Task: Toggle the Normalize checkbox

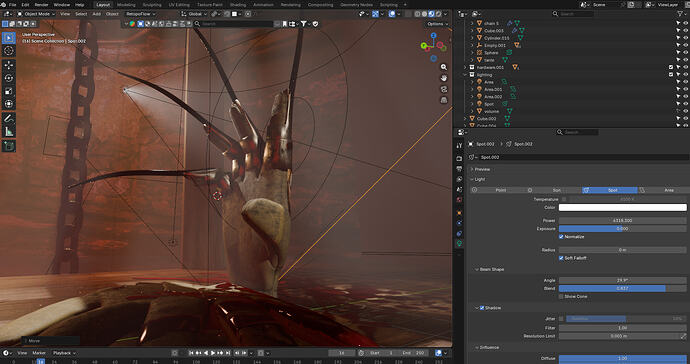Action: tap(561, 237)
